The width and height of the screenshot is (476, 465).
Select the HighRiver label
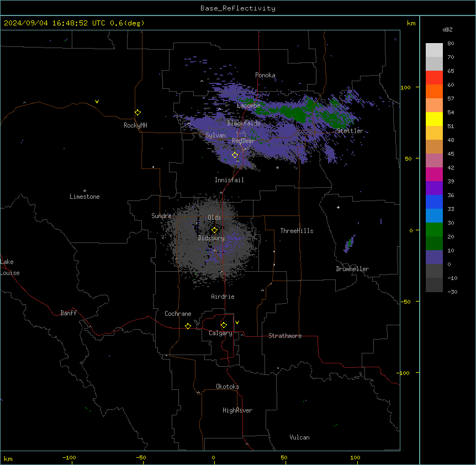pos(237,410)
